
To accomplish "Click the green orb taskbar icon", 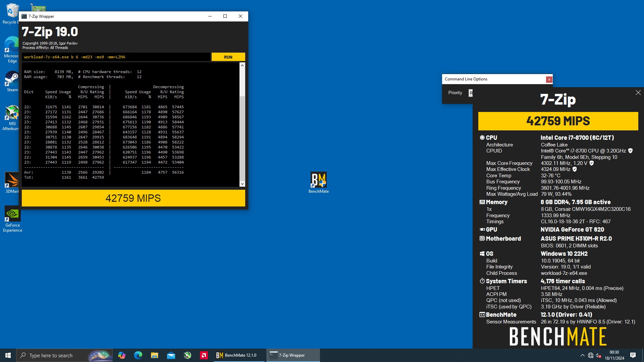I will point(187,355).
